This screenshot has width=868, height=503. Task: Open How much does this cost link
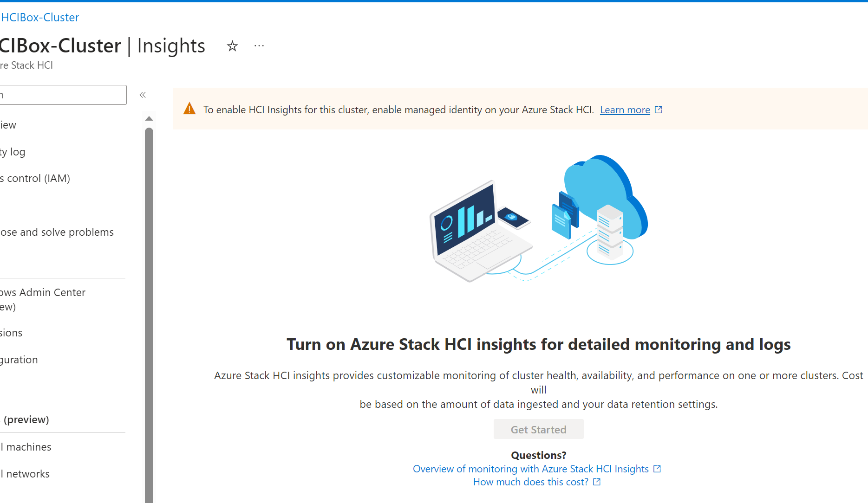[x=532, y=482]
